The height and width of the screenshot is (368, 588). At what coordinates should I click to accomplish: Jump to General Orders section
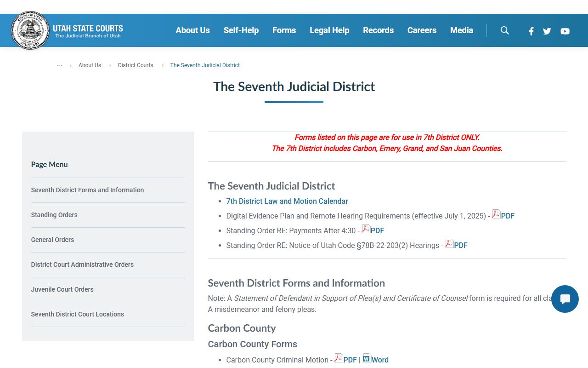pos(52,240)
